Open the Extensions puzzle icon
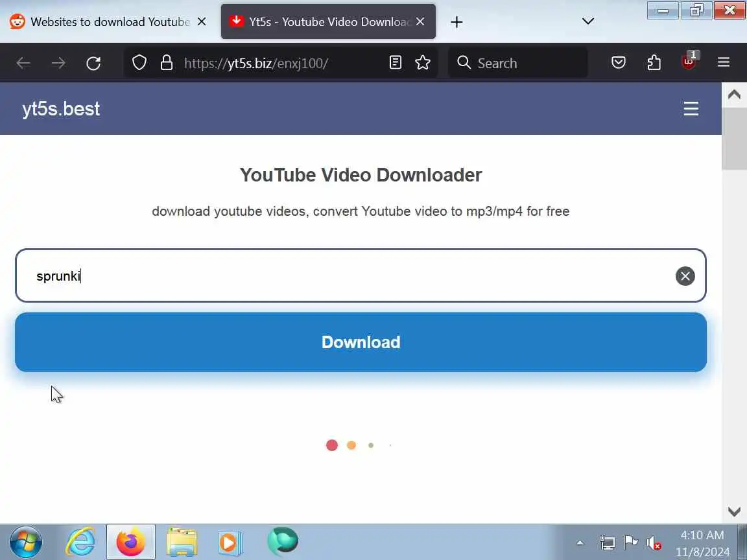 654,62
